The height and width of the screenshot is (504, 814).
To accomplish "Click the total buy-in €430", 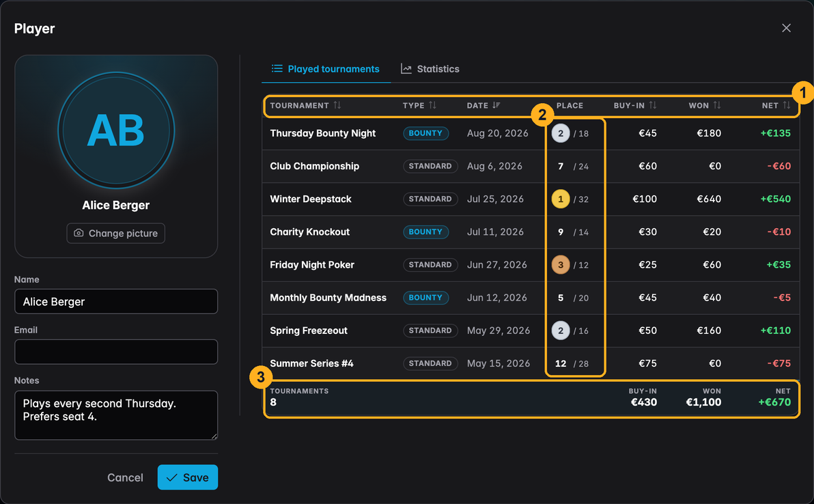I will (x=644, y=402).
